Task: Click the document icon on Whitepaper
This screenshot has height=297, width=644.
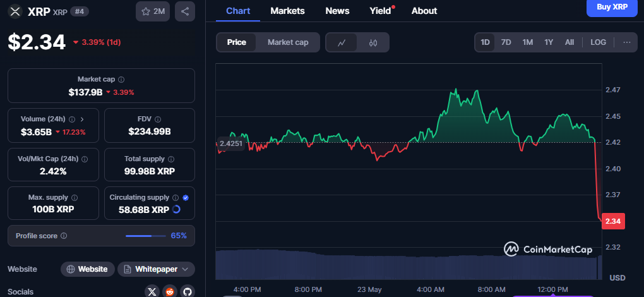Action: [x=128, y=269]
